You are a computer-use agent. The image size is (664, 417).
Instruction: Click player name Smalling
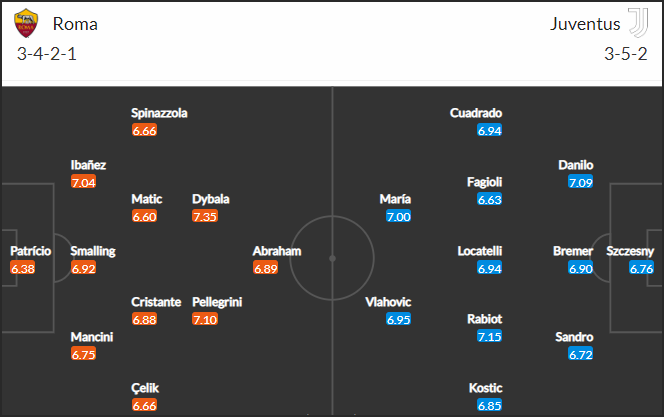click(x=93, y=251)
